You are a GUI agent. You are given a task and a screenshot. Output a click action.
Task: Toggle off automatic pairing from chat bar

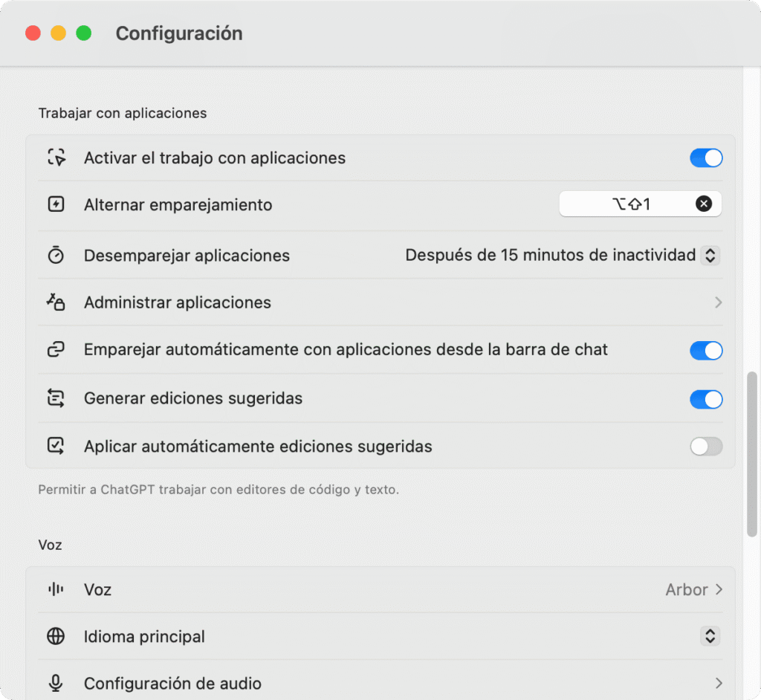705,351
